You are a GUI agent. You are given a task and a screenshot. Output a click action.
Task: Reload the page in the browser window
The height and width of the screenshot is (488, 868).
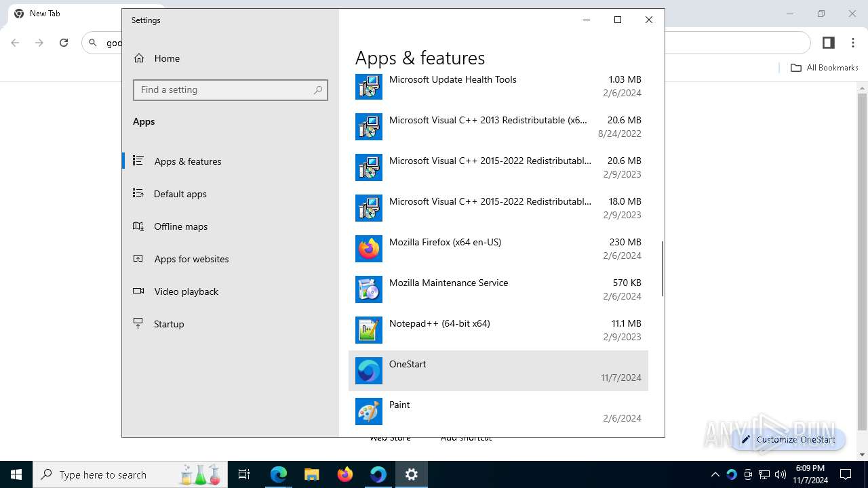tap(64, 43)
